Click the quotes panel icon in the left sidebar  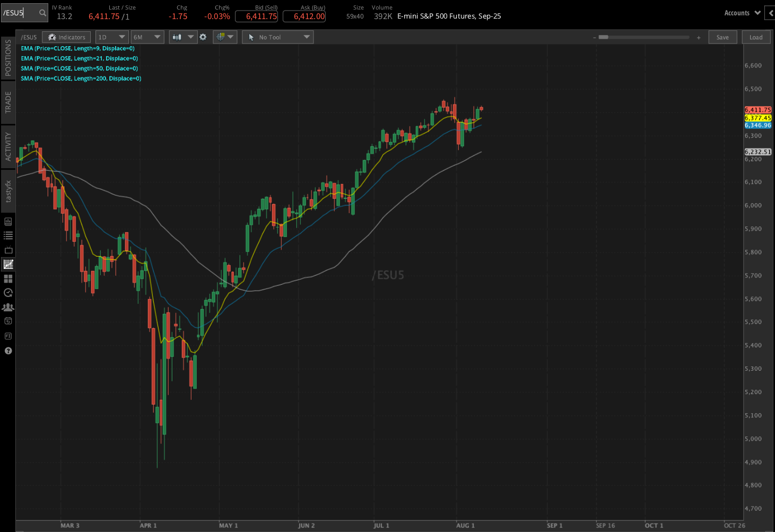coord(8,221)
